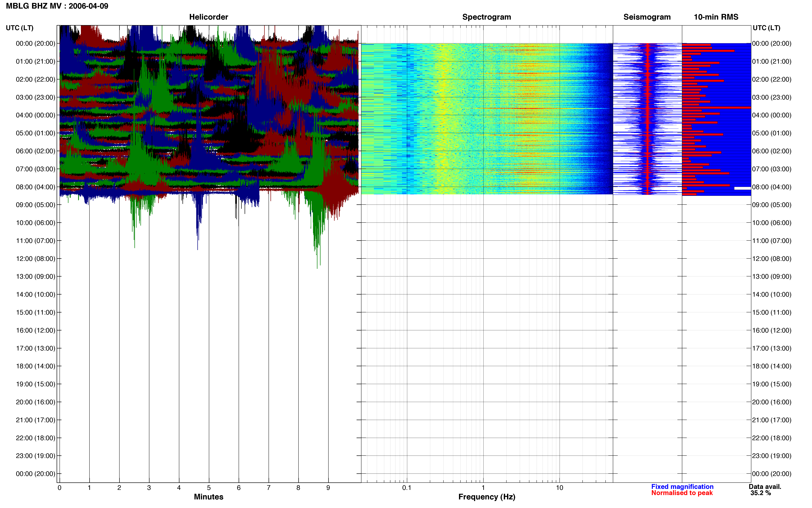Click the left '04:00 (00:00)' time label
Image resolution: width=812 pixels, height=508 pixels.
click(36, 115)
